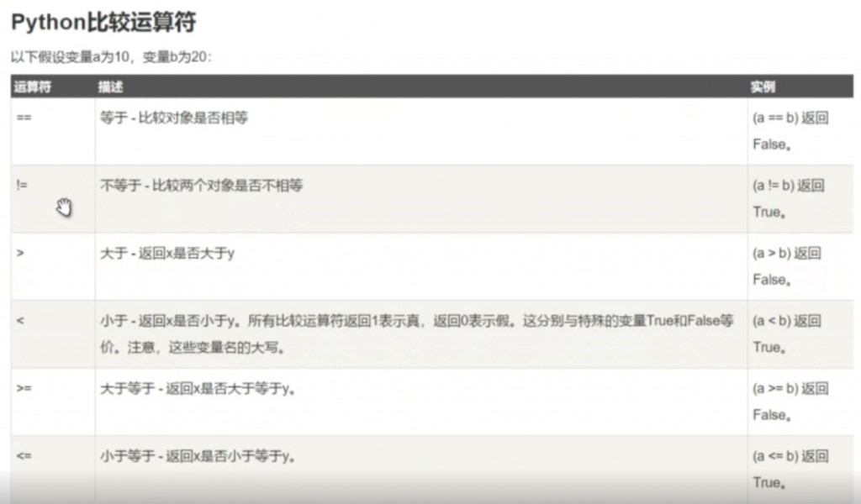Click description '等于 - 比较对象是否相等'

pyautogui.click(x=173, y=118)
